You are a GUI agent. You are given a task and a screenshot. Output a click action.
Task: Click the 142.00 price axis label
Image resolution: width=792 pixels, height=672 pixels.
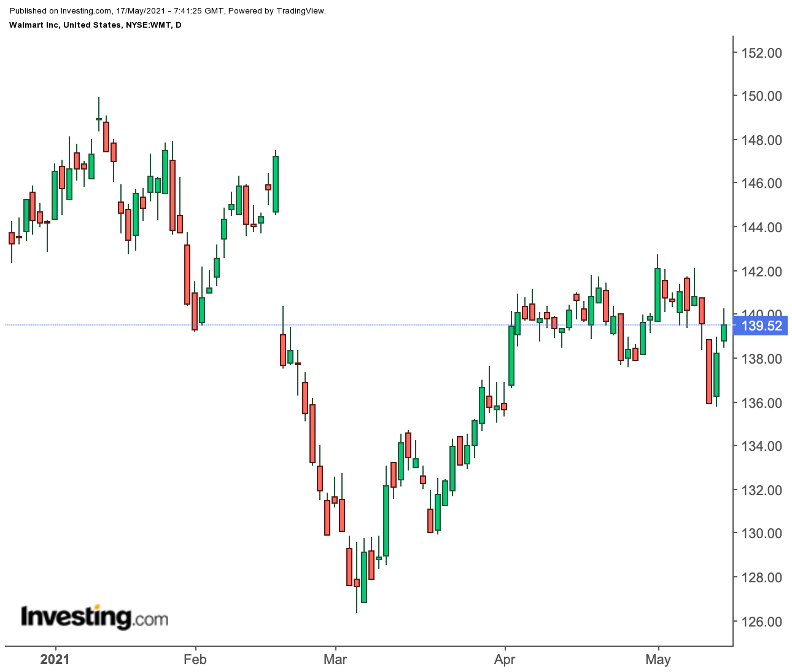(762, 272)
